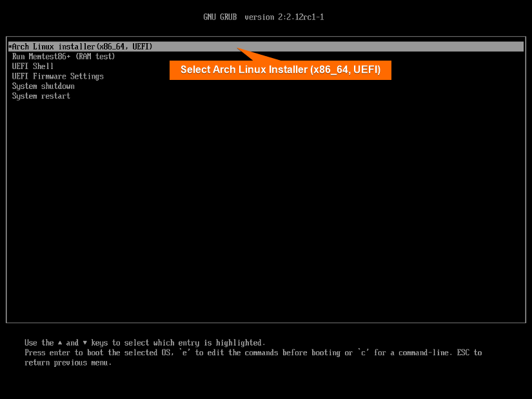This screenshot has width=532, height=399.
Task: Pick the System restart entry
Action: click(x=41, y=96)
